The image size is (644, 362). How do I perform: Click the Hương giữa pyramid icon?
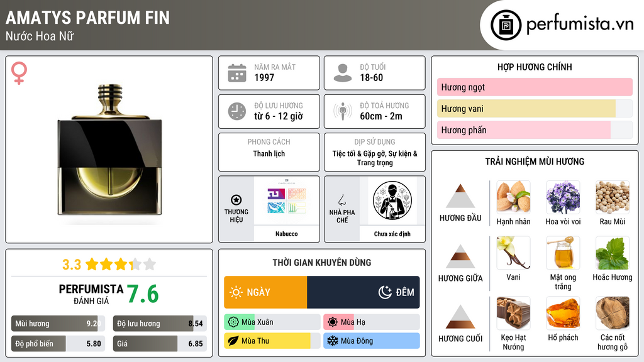tap(460, 256)
